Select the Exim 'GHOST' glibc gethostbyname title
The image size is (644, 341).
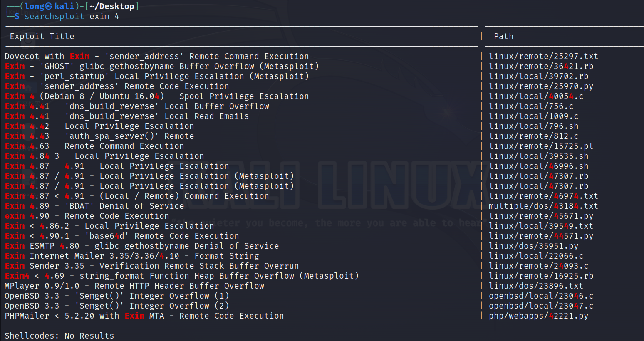162,66
